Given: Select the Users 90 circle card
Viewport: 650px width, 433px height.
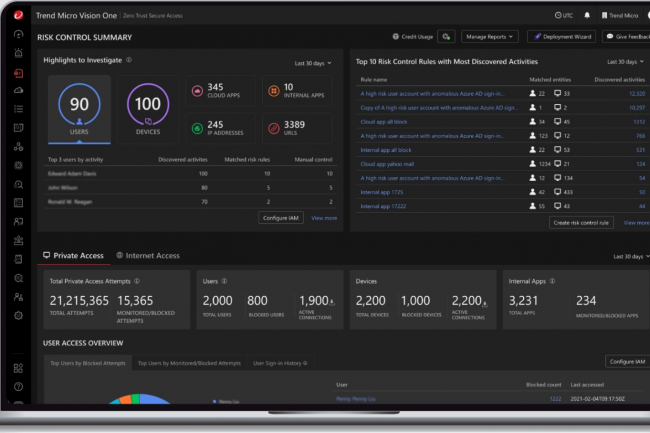Looking at the screenshot, I should (79, 108).
